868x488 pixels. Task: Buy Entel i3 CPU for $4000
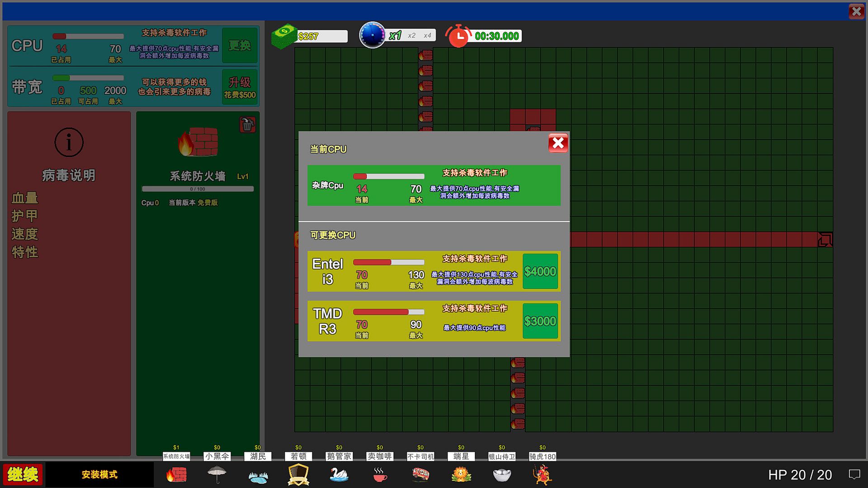click(x=540, y=271)
